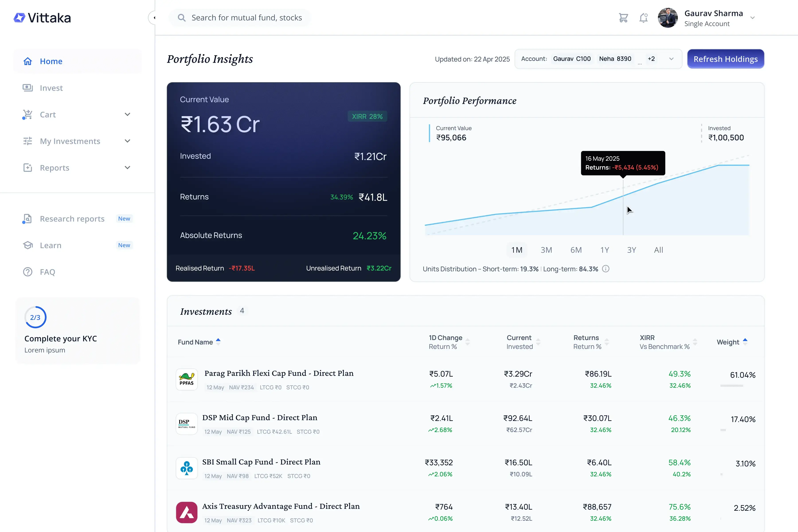The height and width of the screenshot is (532, 798).
Task: Select the 6M time range tab
Action: tap(576, 250)
